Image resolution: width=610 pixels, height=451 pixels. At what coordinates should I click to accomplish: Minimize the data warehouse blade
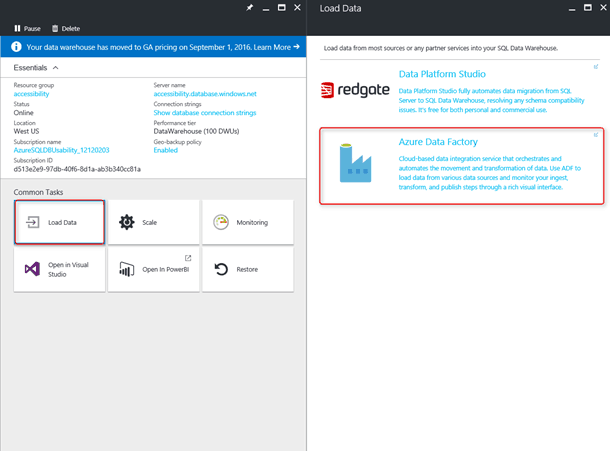[266, 9]
